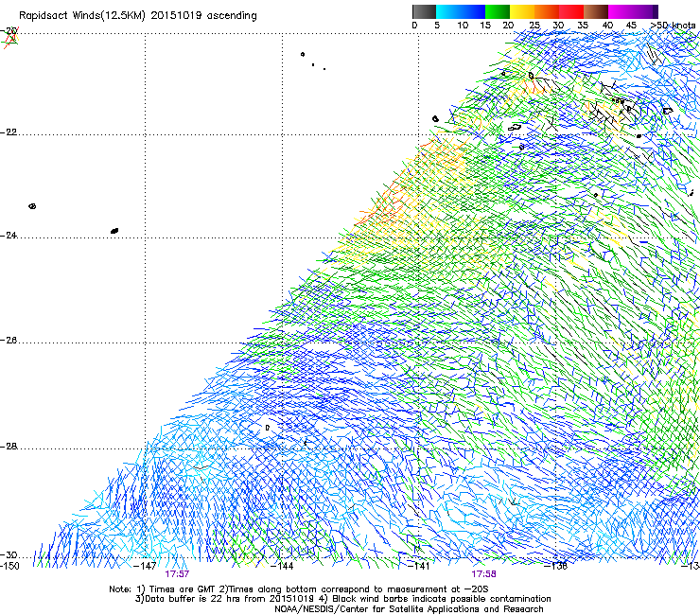700x615 pixels.
Task: Click the NOAA/NESDIS credit line
Action: coord(409,609)
